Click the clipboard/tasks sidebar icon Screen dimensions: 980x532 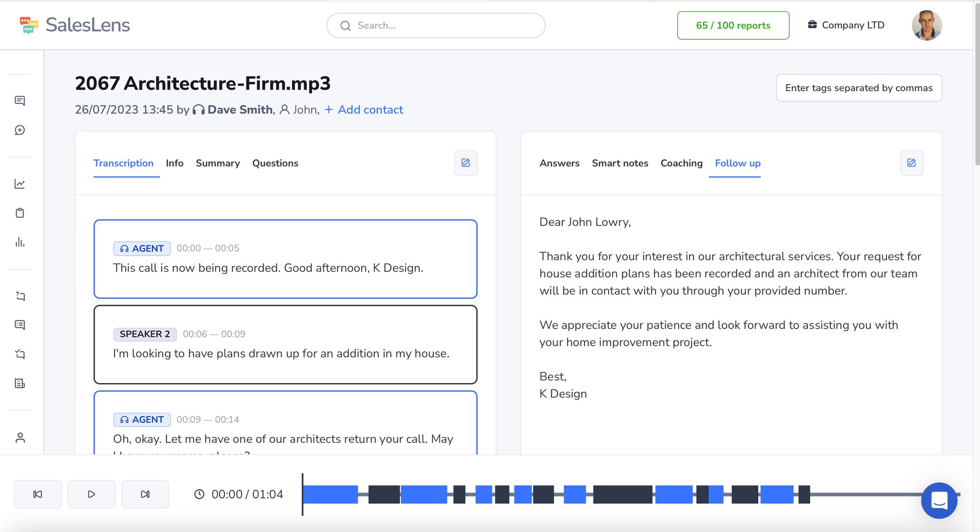20,212
